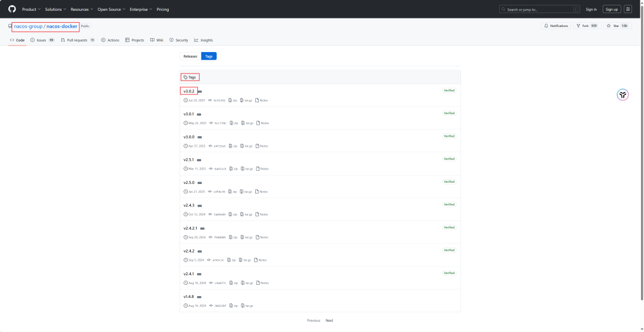This screenshot has height=332, width=644.
Task: Click the Verified badge for v3.0.0
Action: pyautogui.click(x=449, y=136)
